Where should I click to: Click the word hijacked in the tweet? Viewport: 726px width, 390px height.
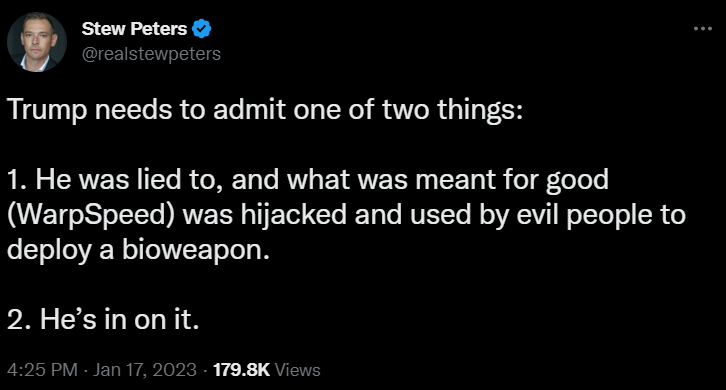pyautogui.click(x=293, y=215)
